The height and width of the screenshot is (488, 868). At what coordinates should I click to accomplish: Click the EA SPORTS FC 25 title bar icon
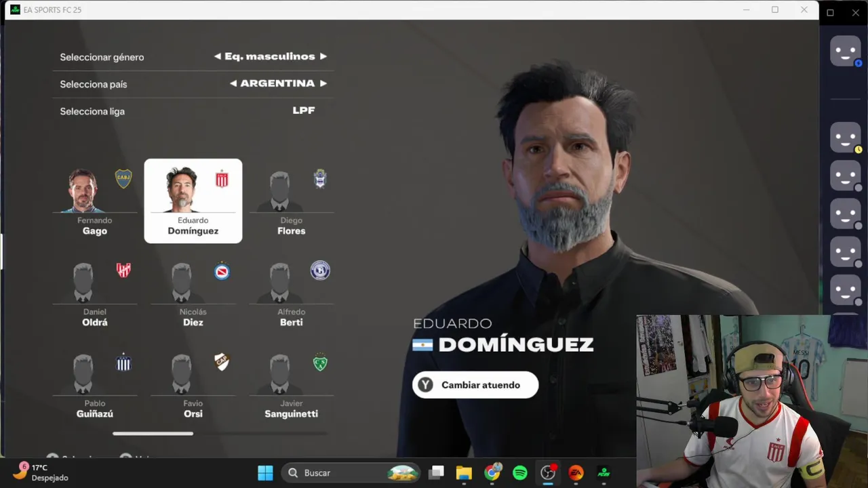[15, 9]
